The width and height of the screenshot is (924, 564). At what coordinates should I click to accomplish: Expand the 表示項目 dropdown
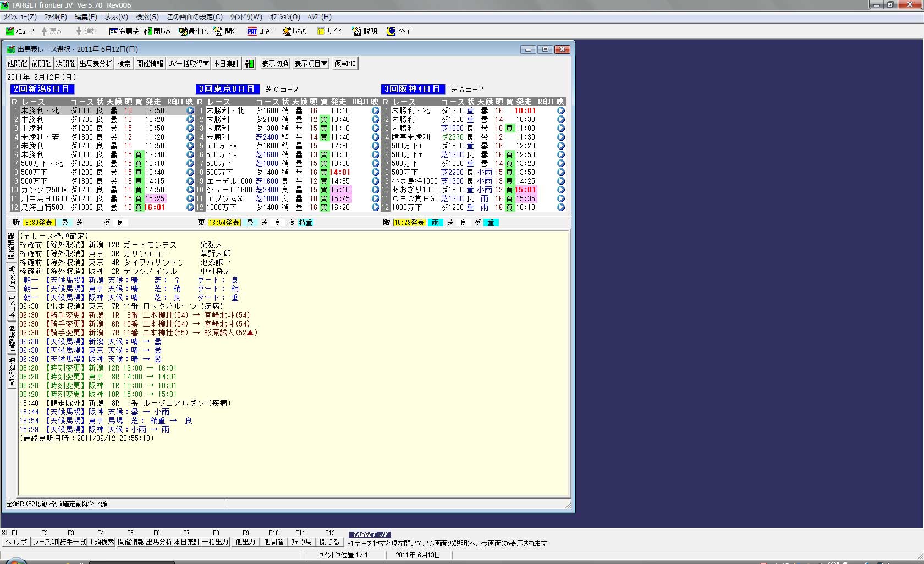point(311,64)
